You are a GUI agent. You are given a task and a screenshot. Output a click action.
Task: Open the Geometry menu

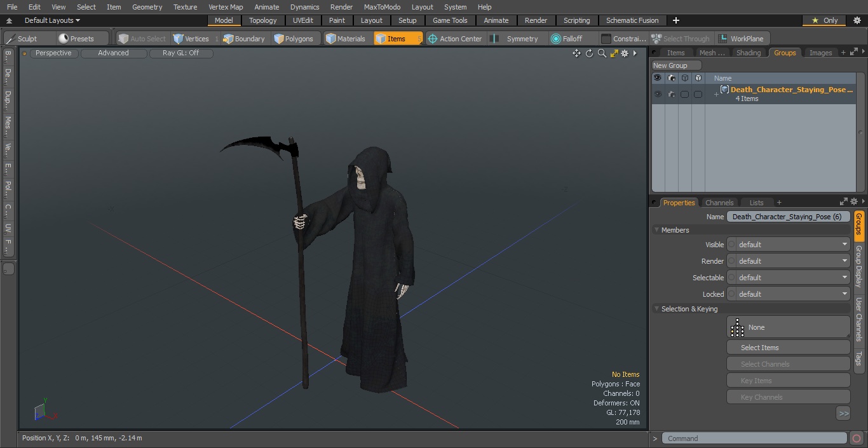[147, 7]
